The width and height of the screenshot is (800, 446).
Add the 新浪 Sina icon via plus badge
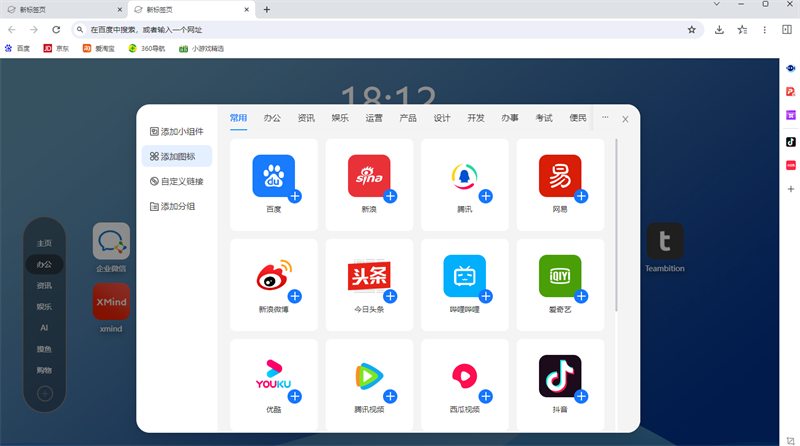pyautogui.click(x=390, y=196)
